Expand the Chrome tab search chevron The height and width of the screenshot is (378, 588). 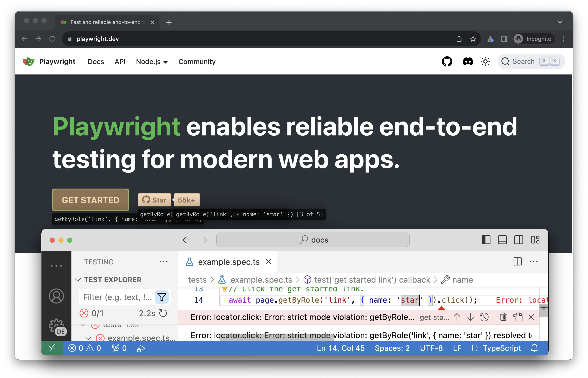coord(560,22)
